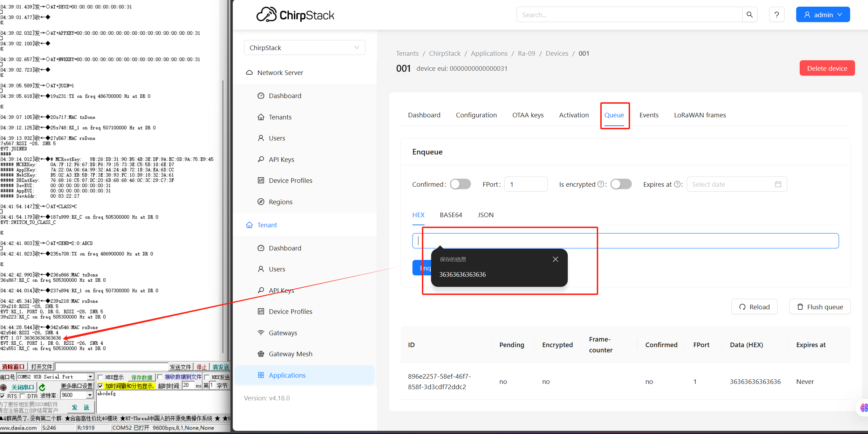Click the Flush queue button
Screen dimensions: 868x434
(820, 307)
